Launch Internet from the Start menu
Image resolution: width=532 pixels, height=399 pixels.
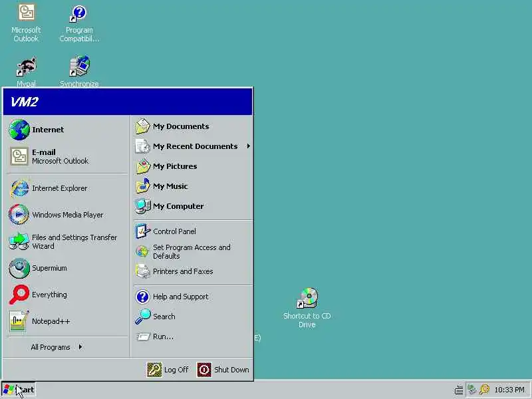(66, 130)
